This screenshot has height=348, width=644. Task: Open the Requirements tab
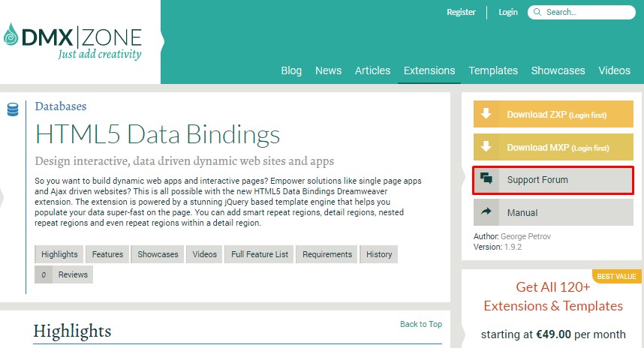point(327,254)
